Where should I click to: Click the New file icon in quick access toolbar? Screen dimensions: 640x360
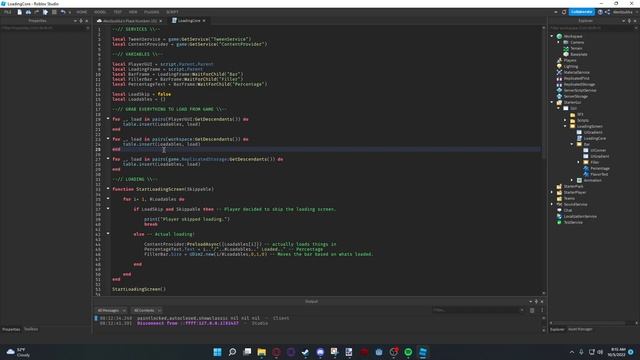coord(19,12)
